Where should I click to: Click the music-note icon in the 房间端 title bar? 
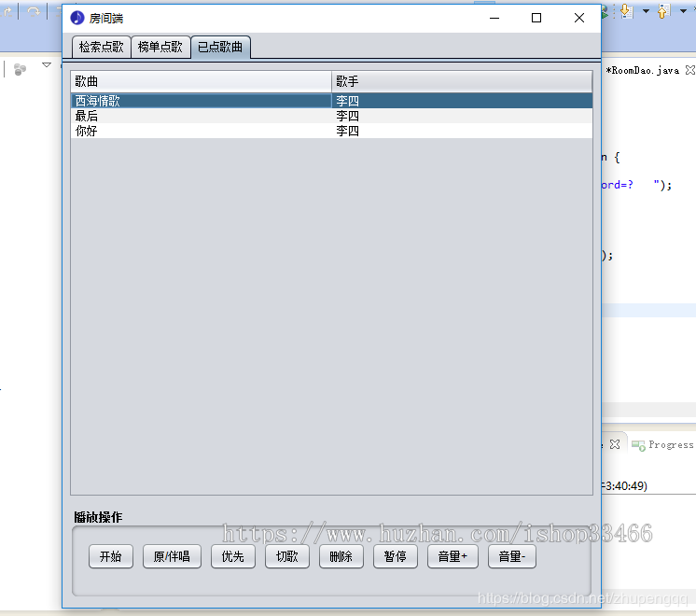pos(77,18)
